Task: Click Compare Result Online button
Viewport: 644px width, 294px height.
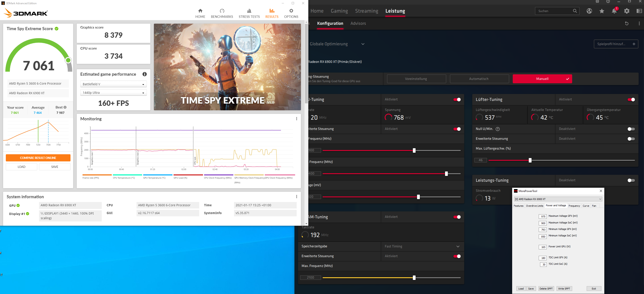Action: pyautogui.click(x=38, y=158)
